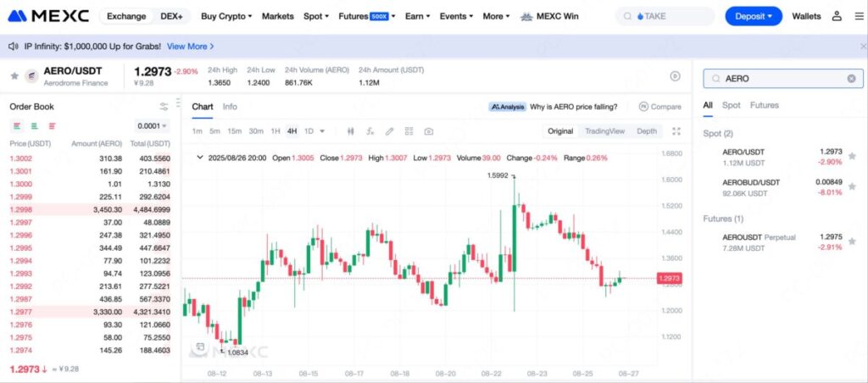
Task: Switch chart to TradingView mode
Action: (x=604, y=131)
